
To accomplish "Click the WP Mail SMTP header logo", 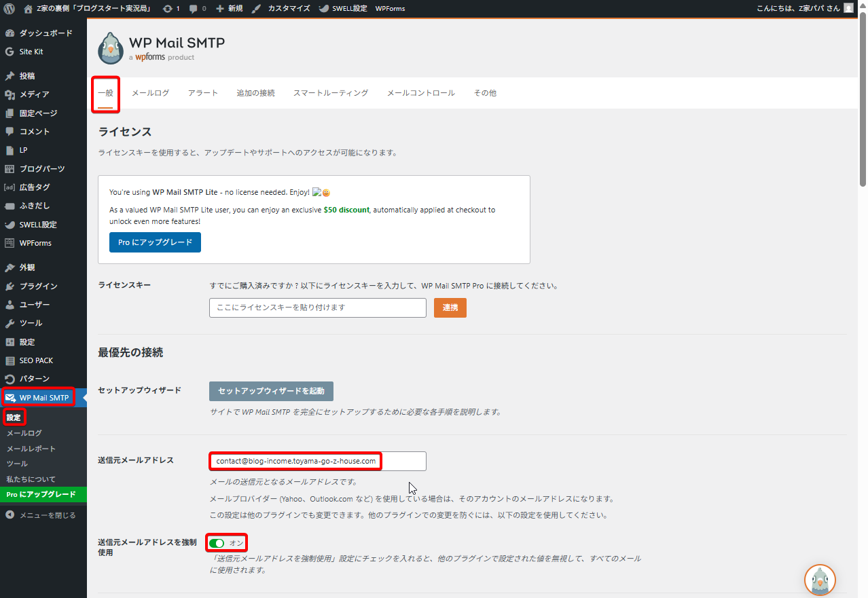I will click(111, 48).
